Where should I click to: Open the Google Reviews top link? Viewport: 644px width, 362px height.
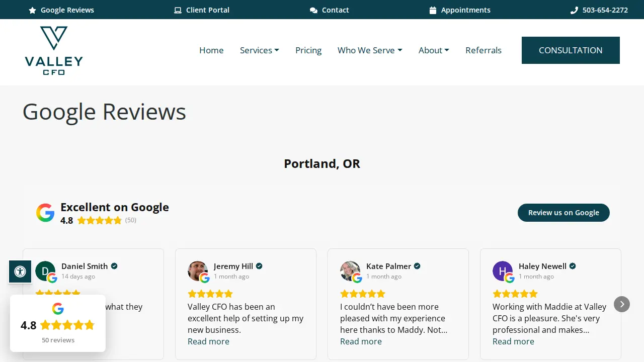[x=61, y=10]
